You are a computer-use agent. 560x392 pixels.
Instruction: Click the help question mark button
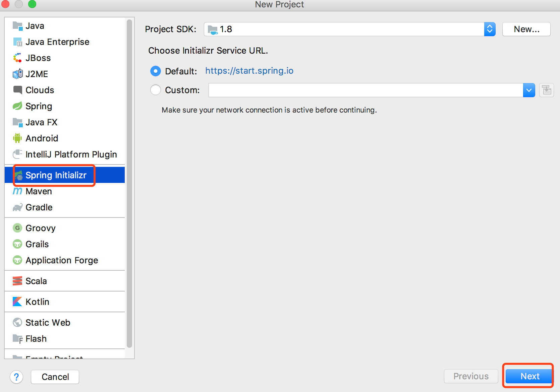(16, 377)
